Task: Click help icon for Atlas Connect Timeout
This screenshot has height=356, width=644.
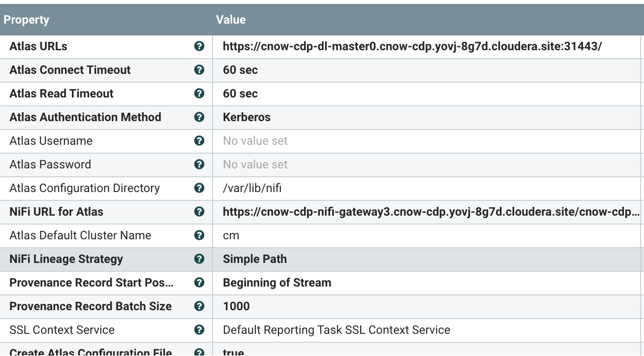Action: pos(199,70)
